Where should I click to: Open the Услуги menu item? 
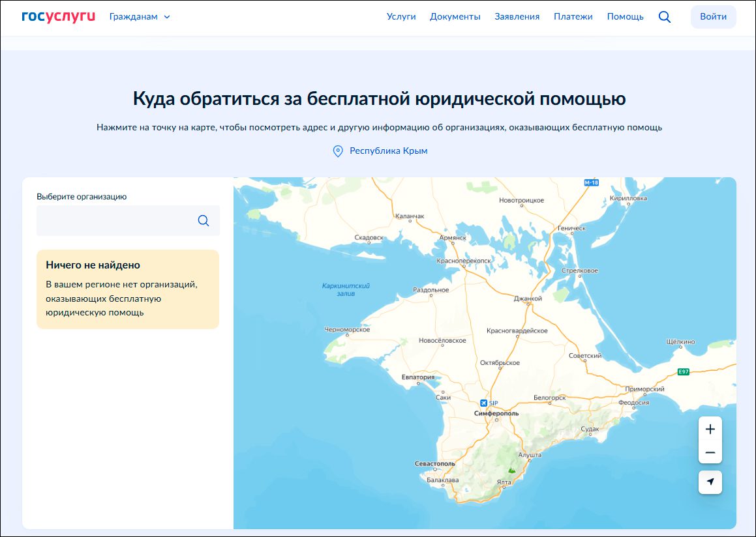click(x=401, y=17)
